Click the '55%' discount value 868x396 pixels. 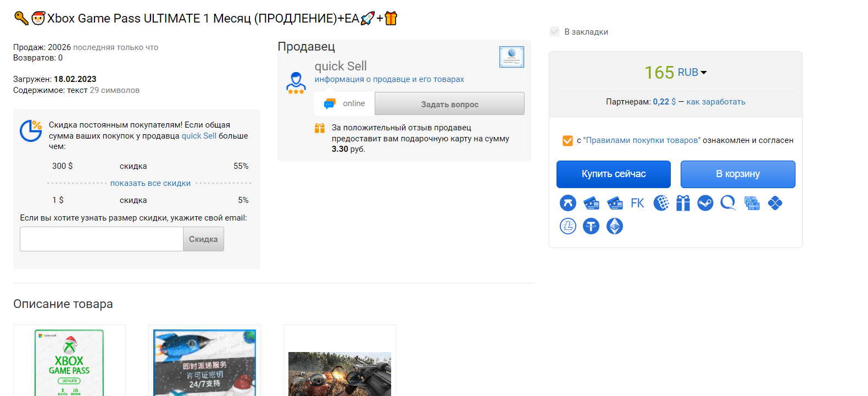point(241,166)
